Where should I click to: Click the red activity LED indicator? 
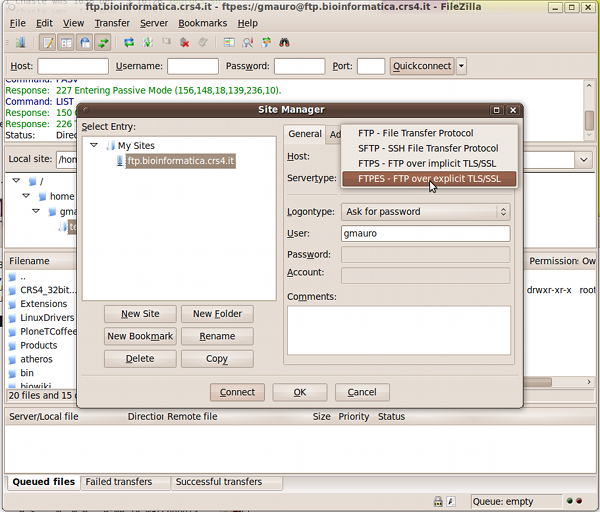[x=579, y=501]
